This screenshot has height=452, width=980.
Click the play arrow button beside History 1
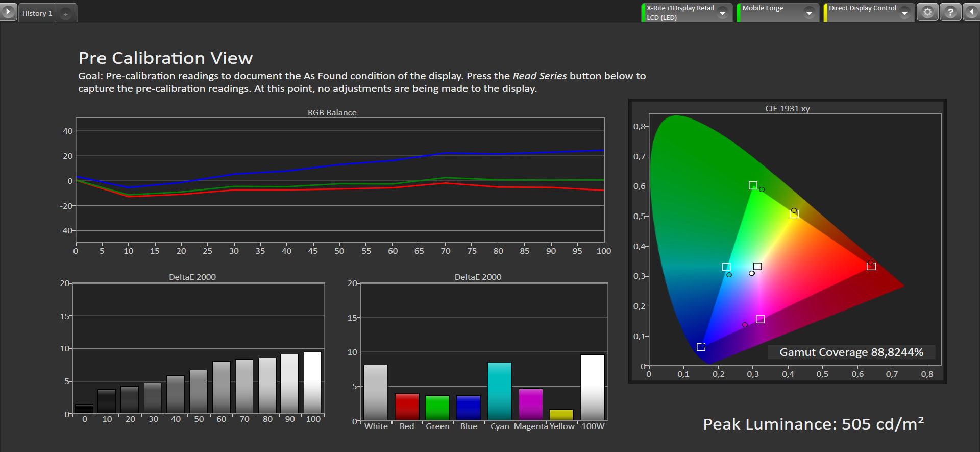tap(8, 11)
